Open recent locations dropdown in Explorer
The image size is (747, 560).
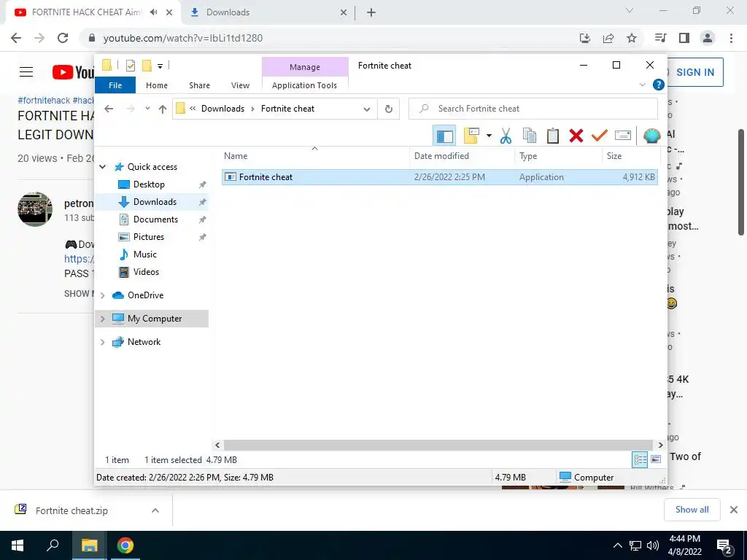147,109
